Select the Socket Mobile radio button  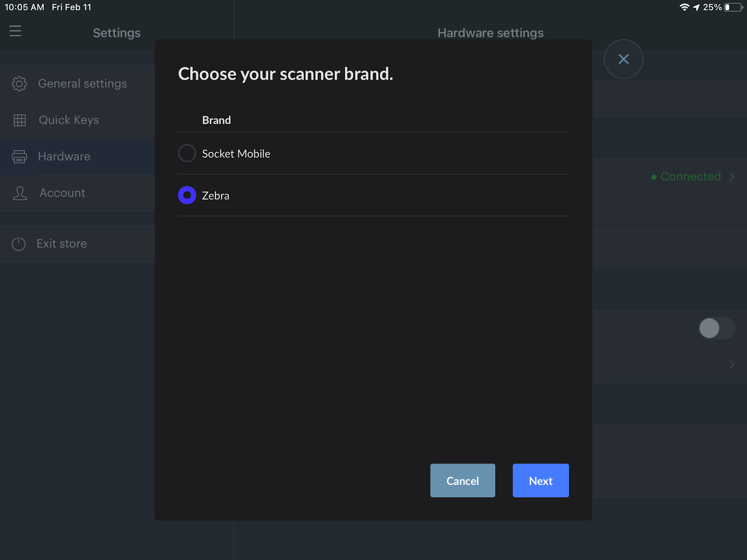tap(187, 153)
